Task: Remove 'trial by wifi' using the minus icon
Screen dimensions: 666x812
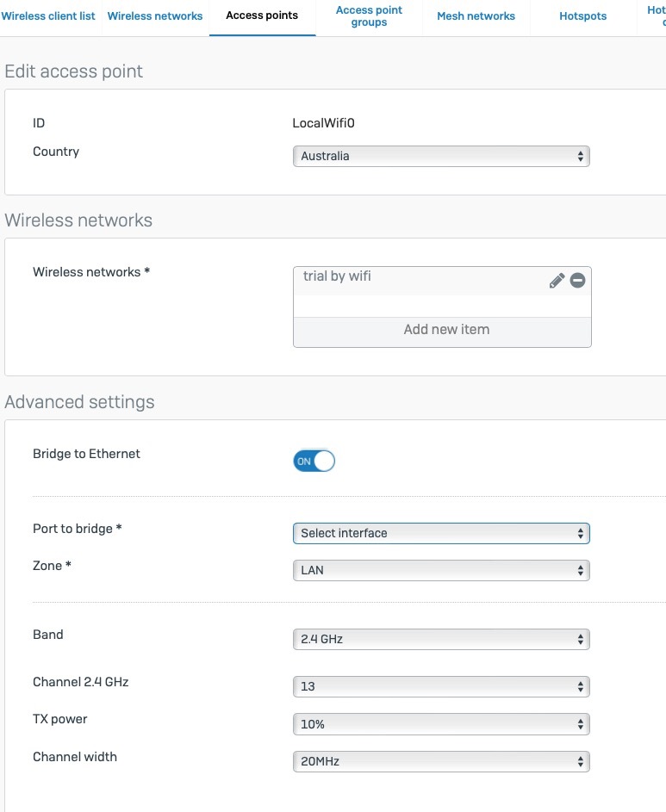Action: click(577, 281)
